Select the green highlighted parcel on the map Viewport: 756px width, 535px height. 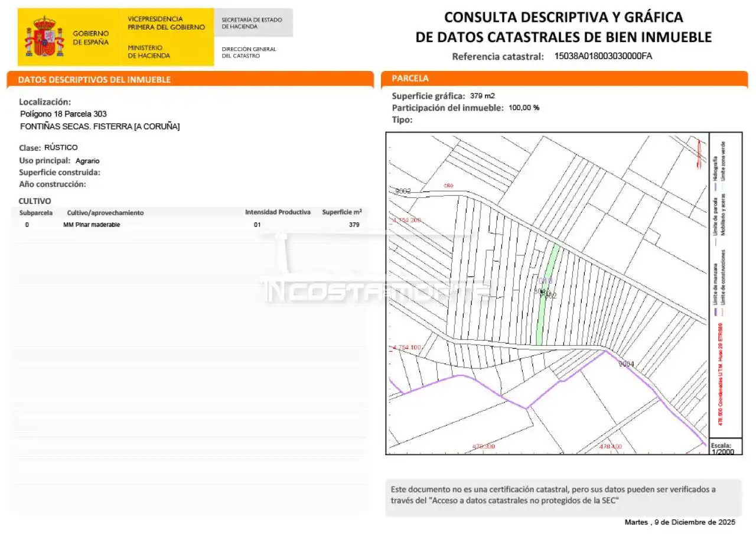point(547,293)
